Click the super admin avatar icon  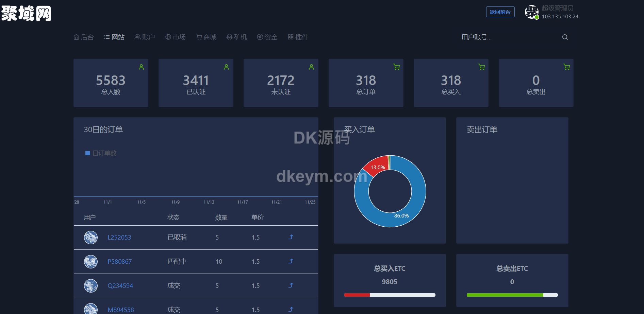(x=531, y=12)
